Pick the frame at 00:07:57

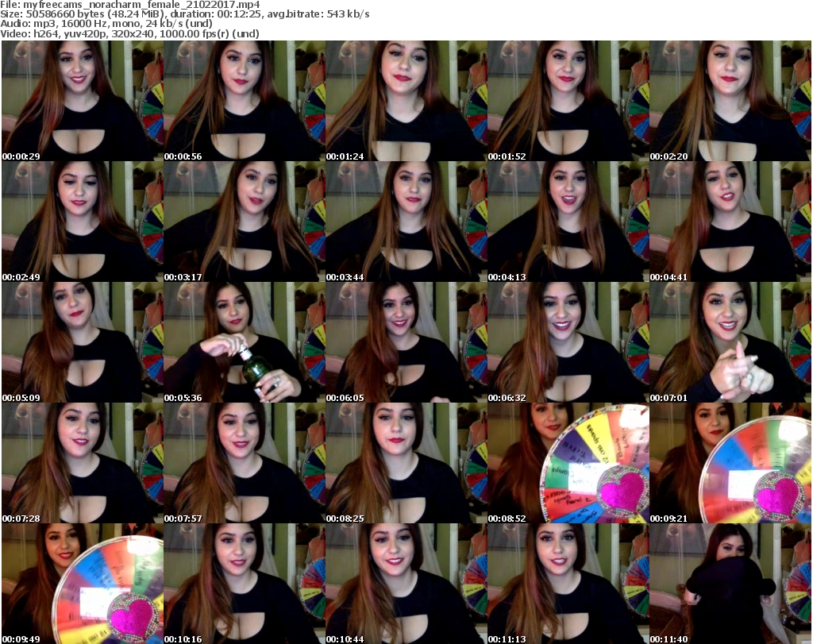click(245, 463)
